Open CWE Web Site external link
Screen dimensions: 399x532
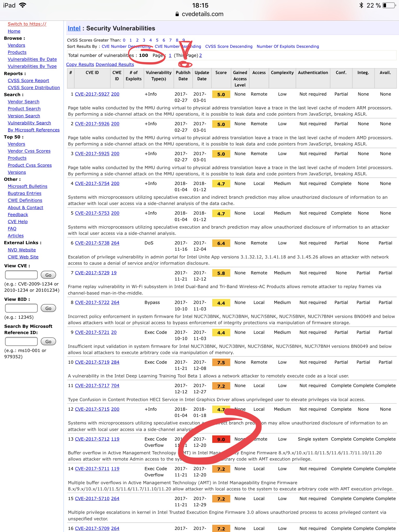pyautogui.click(x=23, y=257)
